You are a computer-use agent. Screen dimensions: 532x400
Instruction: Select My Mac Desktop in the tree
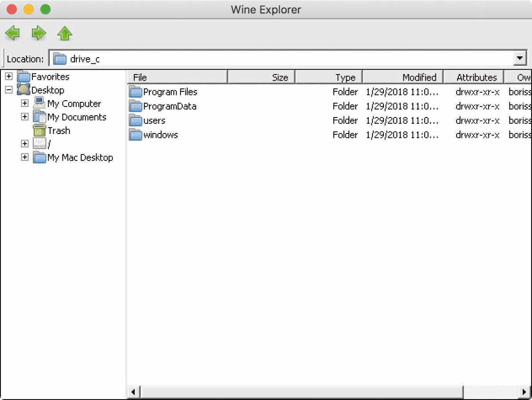click(x=80, y=157)
